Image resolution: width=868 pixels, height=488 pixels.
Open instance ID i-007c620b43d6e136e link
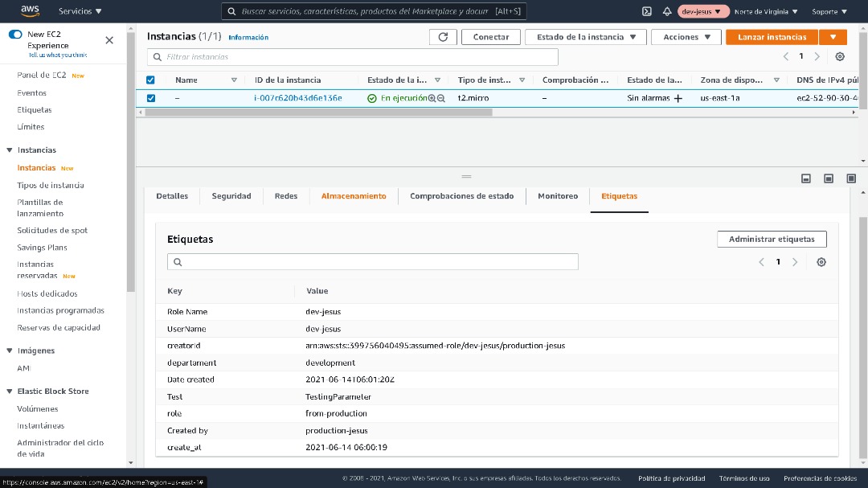pyautogui.click(x=298, y=98)
